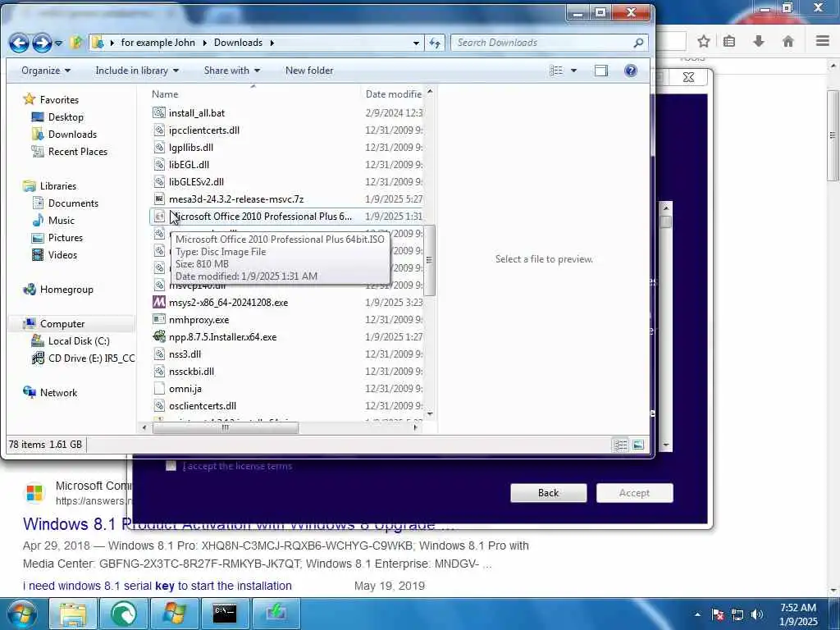840x630 pixels.
Task: Select nmhproxy.exe file
Action: [199, 320]
